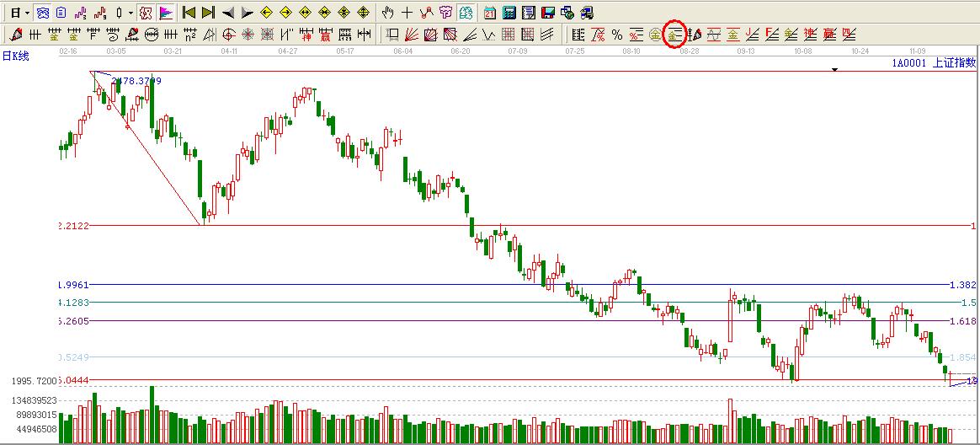Activate the crosshair cursor tool

coord(407,13)
